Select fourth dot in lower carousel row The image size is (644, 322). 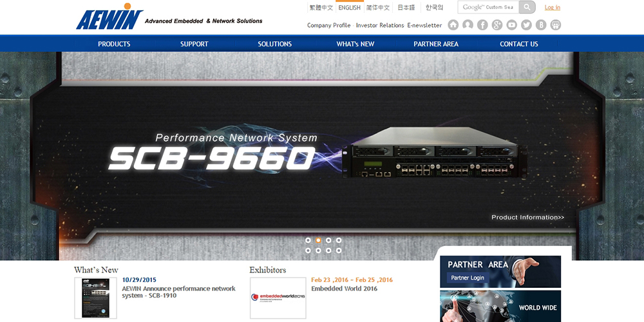339,250
